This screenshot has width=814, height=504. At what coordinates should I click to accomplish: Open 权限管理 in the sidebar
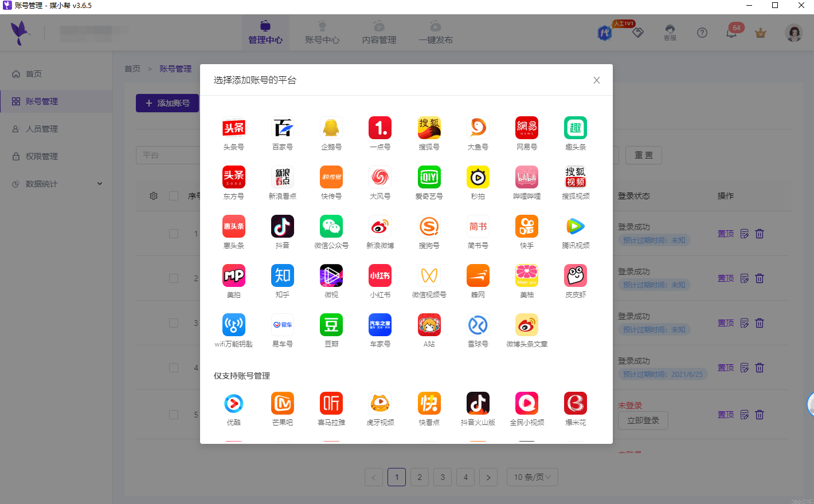pos(56,156)
